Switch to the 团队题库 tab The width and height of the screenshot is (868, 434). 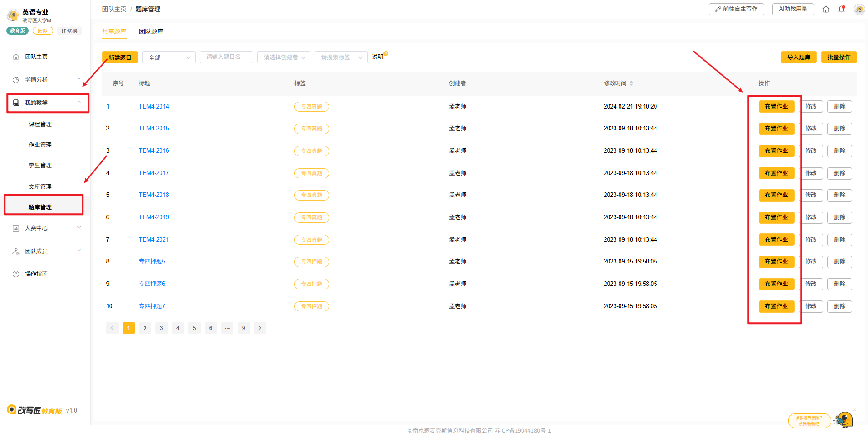click(151, 31)
